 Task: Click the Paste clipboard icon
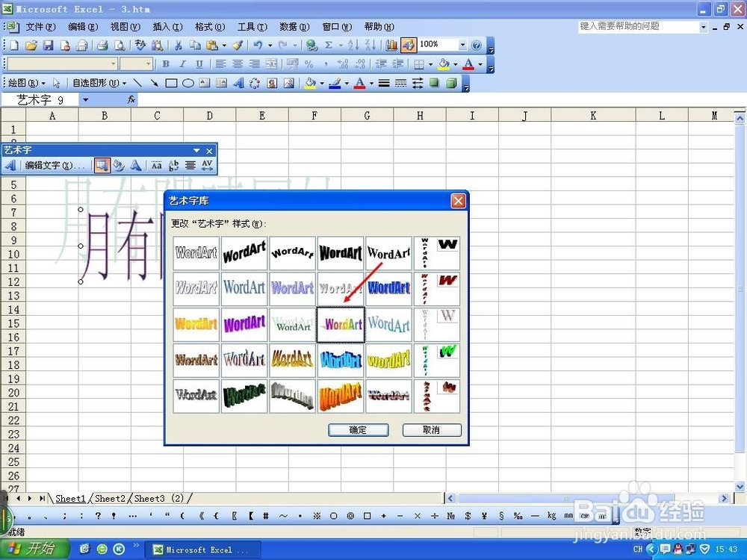click(212, 46)
